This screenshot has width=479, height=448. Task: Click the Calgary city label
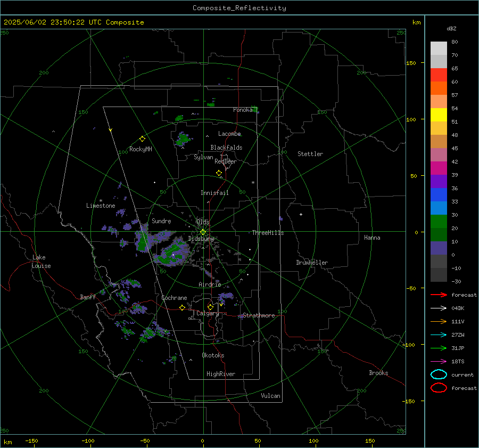[x=208, y=313]
